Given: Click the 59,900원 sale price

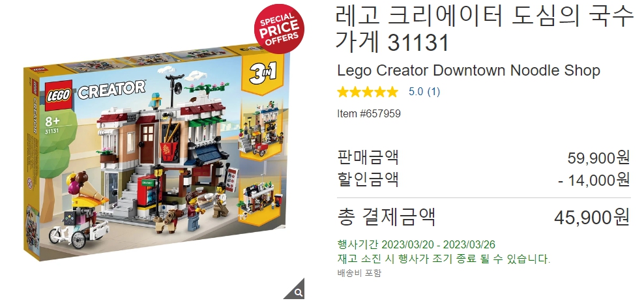Looking at the screenshot, I should point(598,158).
